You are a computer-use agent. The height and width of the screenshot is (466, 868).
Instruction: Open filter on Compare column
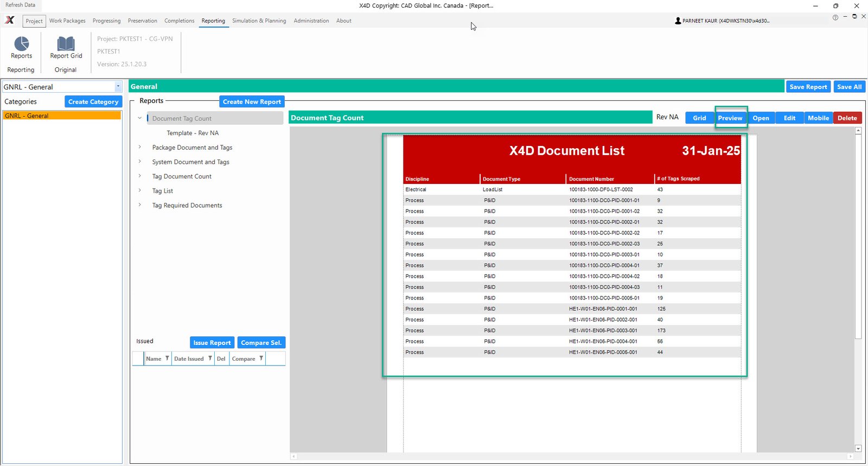click(x=261, y=359)
